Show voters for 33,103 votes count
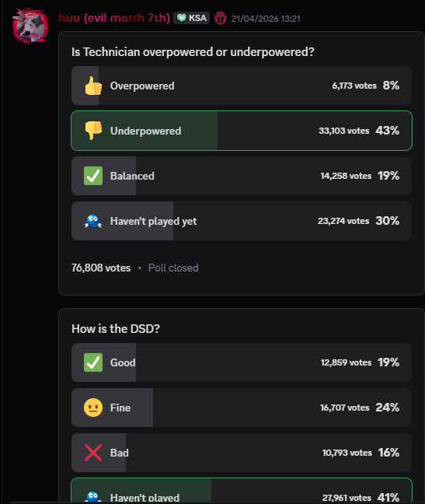Viewport: 425px width, 504px height. (343, 131)
